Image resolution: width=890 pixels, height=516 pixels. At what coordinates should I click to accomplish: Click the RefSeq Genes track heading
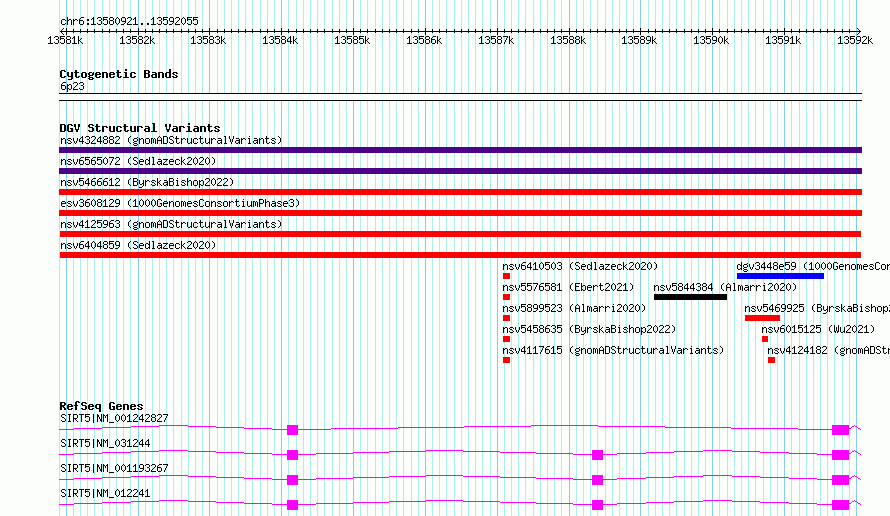tap(101, 406)
